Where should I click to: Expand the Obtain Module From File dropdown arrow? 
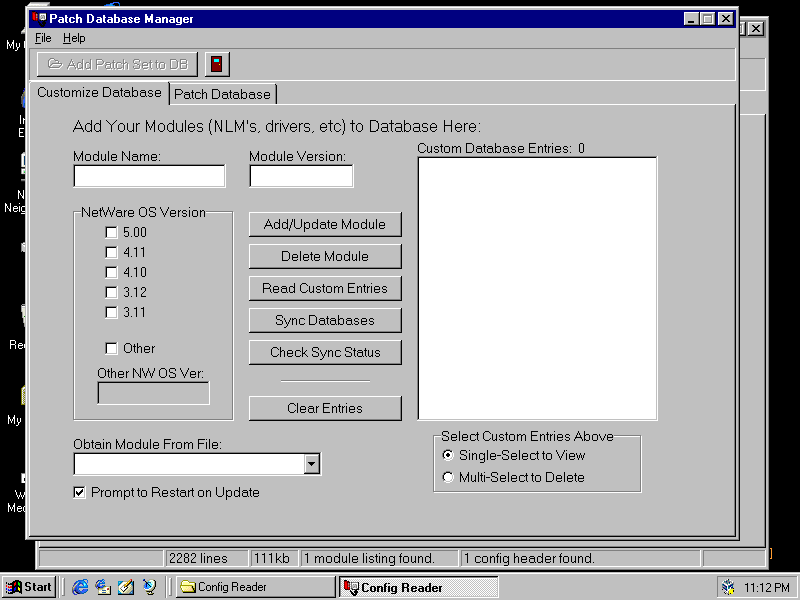tap(312, 464)
